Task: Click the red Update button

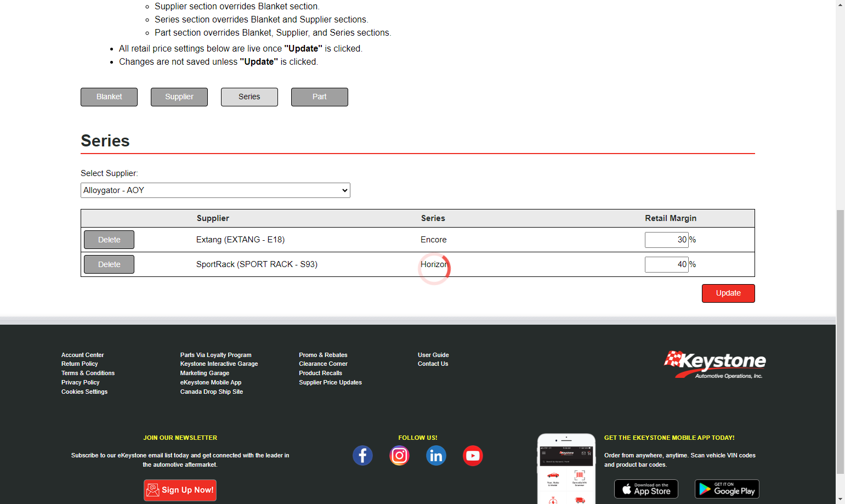Action: [x=728, y=293]
